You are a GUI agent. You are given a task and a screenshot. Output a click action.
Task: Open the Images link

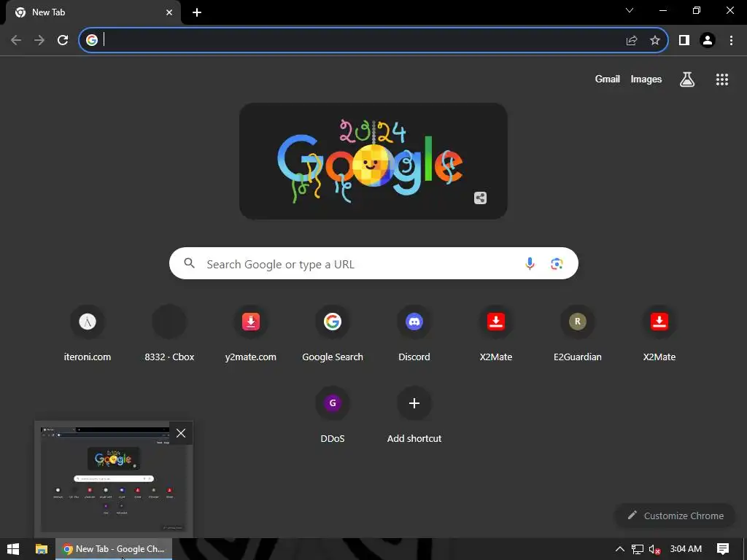[x=646, y=79]
